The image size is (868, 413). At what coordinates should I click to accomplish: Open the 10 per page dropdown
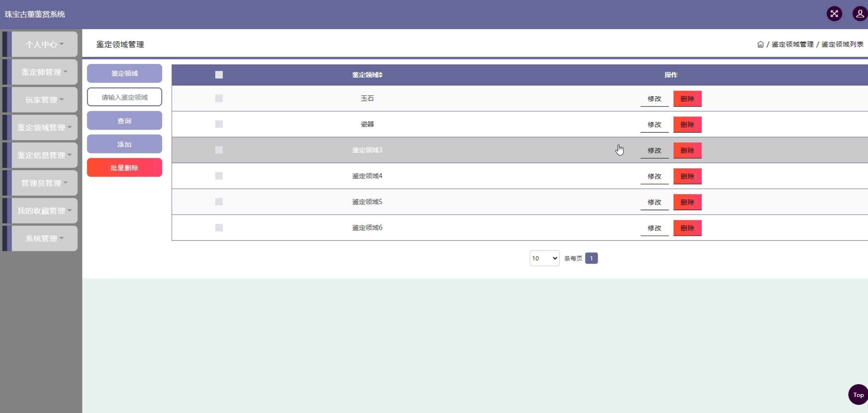tap(544, 258)
